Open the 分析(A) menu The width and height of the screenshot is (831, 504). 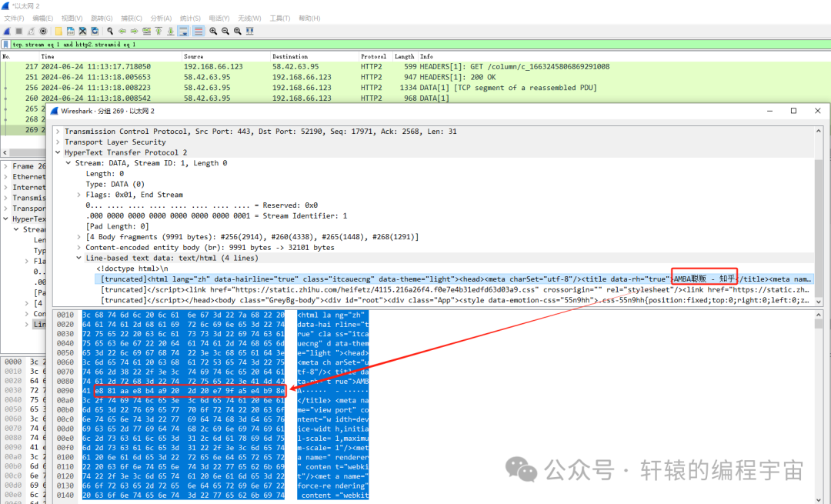coord(161,18)
